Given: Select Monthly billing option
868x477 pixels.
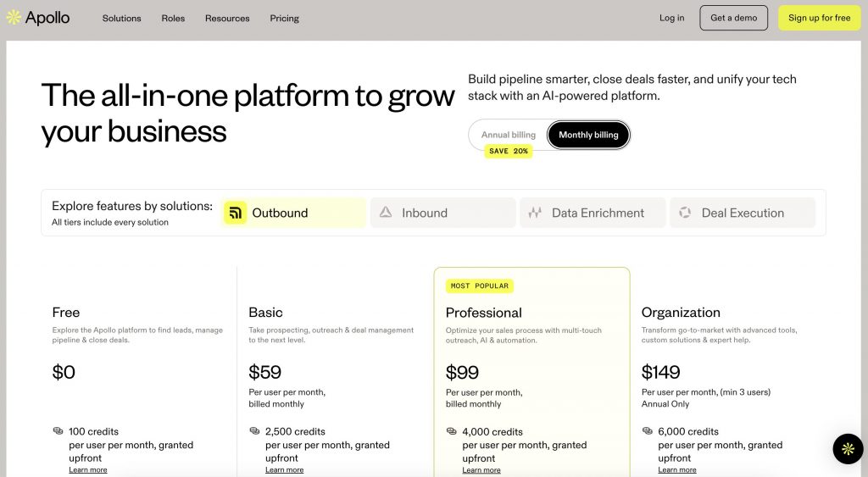Looking at the screenshot, I should click(x=588, y=135).
